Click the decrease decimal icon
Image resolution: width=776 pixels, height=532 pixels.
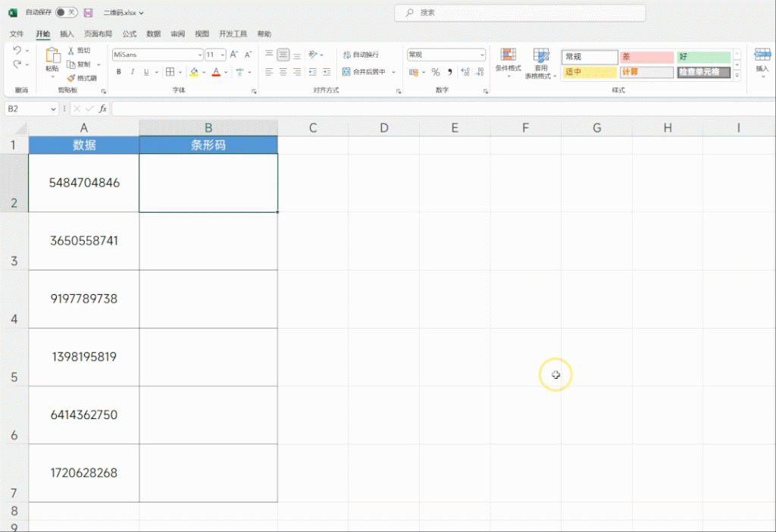(x=480, y=72)
